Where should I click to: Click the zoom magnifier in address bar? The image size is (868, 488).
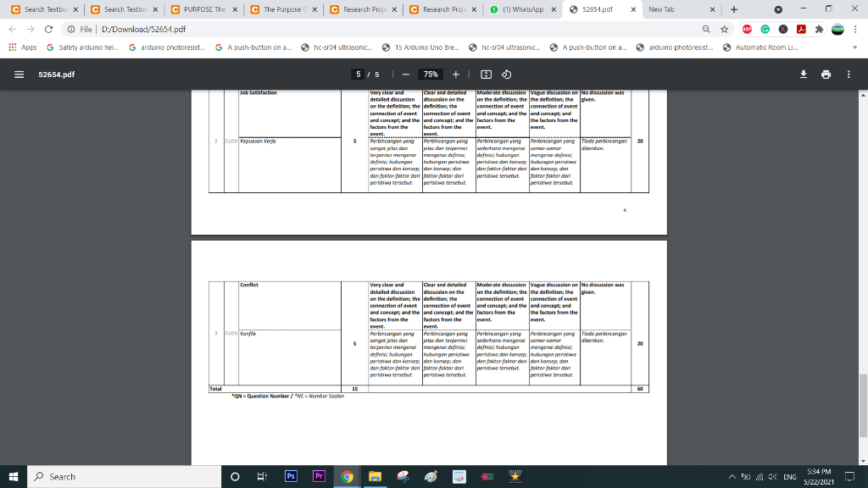(706, 30)
